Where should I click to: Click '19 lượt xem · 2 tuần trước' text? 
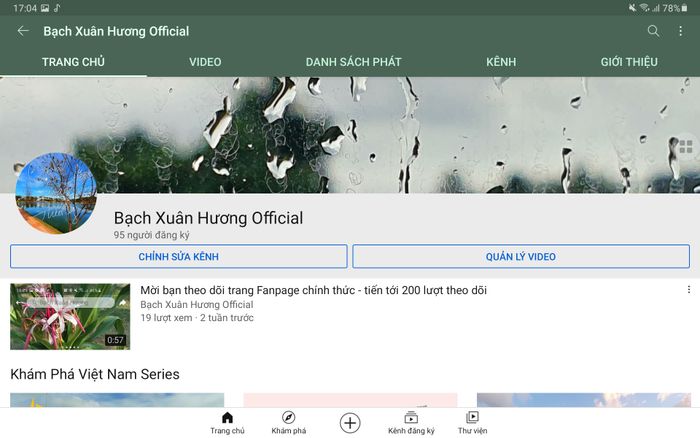(x=197, y=318)
